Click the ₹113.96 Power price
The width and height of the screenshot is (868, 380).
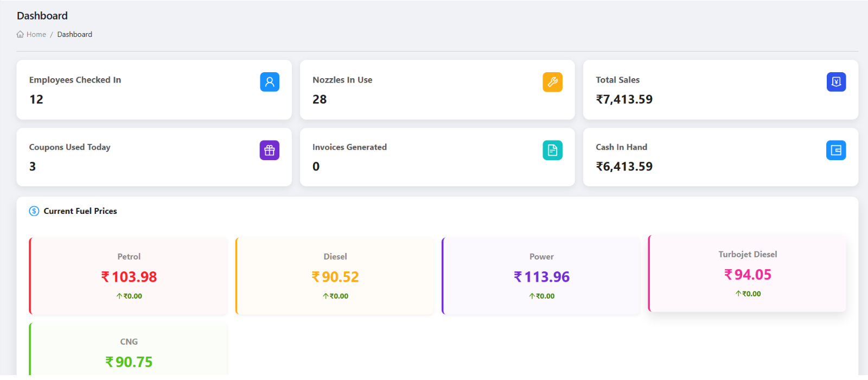point(542,277)
